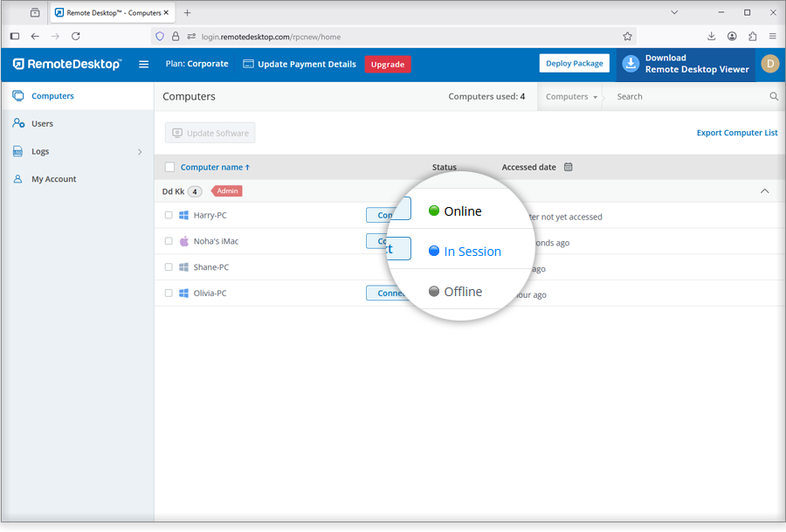Open the calendar icon next to Accessed date
786x532 pixels.
[x=568, y=167]
